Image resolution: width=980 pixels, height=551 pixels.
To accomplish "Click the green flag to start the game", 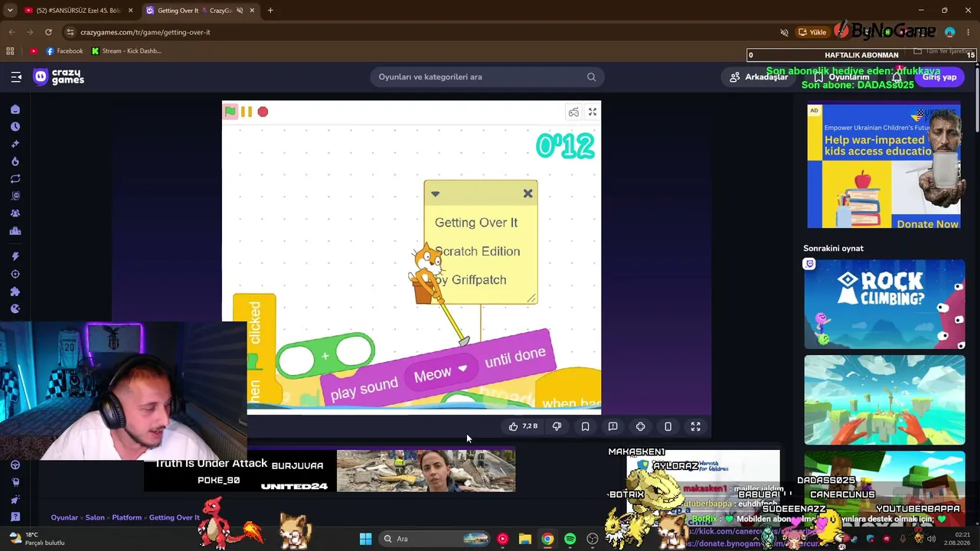I will click(x=230, y=112).
